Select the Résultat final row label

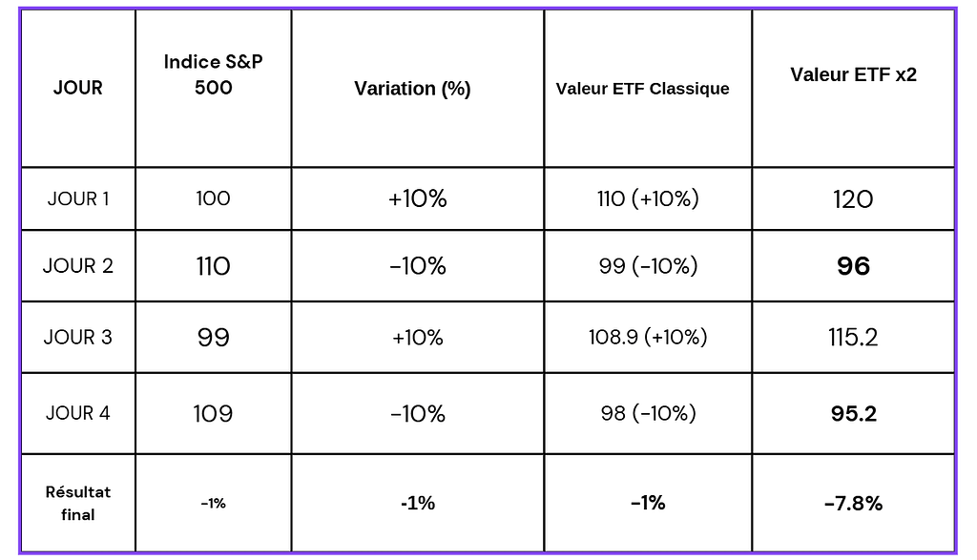78,503
